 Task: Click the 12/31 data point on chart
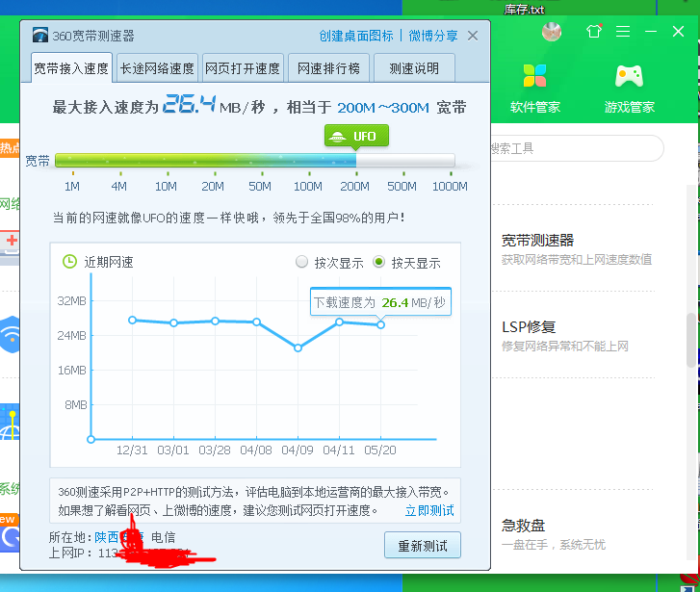point(132,321)
